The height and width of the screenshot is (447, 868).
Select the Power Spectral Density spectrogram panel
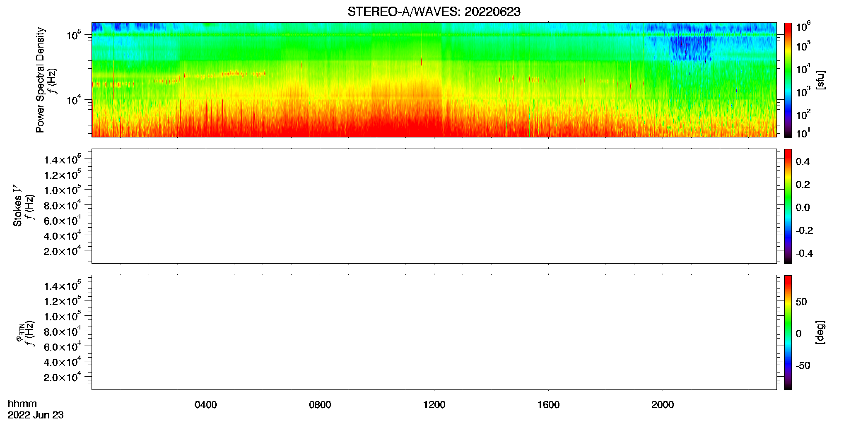(434, 79)
